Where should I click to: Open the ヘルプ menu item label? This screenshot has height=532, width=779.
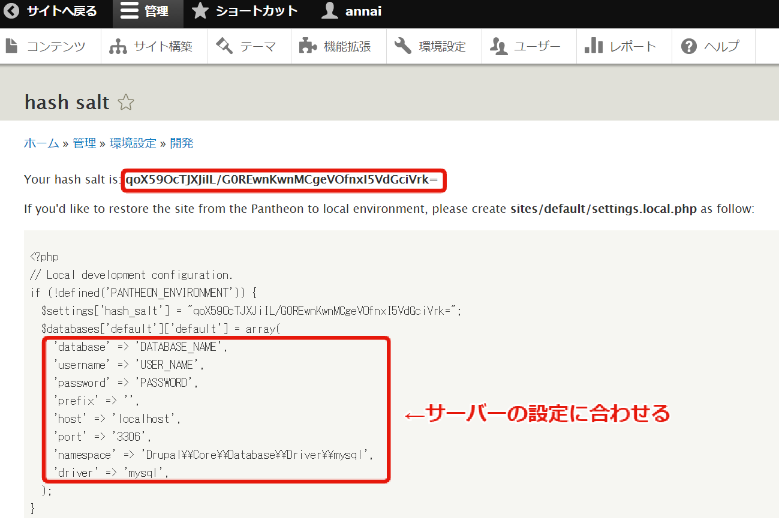(x=721, y=46)
